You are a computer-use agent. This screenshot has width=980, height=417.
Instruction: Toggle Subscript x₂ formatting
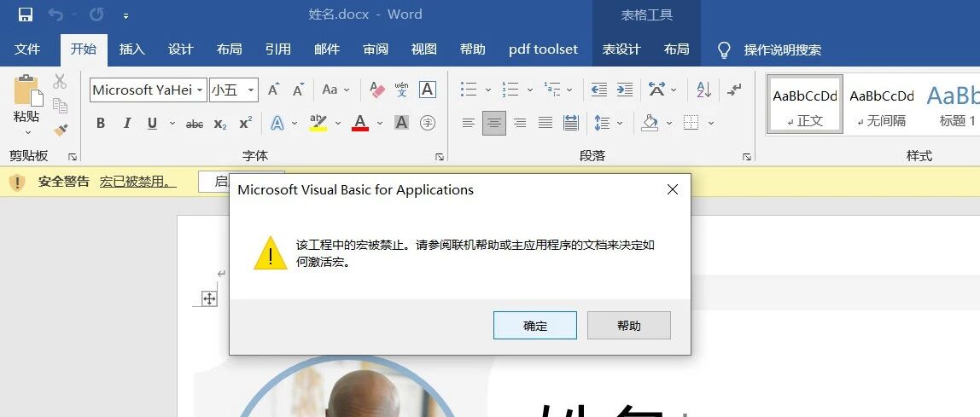point(220,124)
